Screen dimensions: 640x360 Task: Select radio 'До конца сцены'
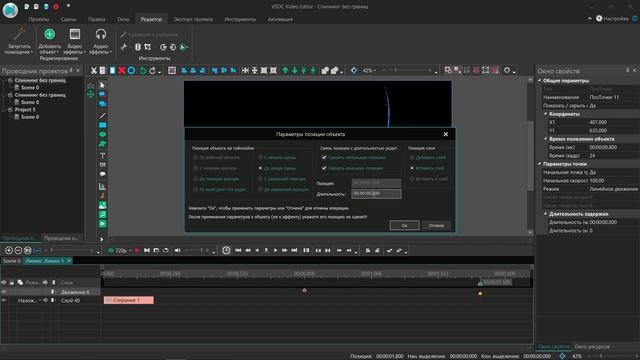pos(260,168)
